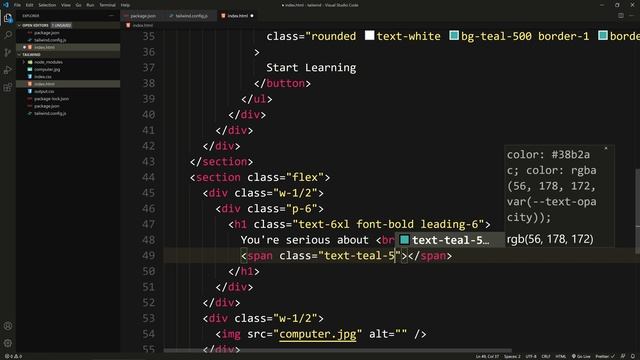Follow the computer.jpg link in code
Viewport: 640px width, 360px height.
click(318, 334)
